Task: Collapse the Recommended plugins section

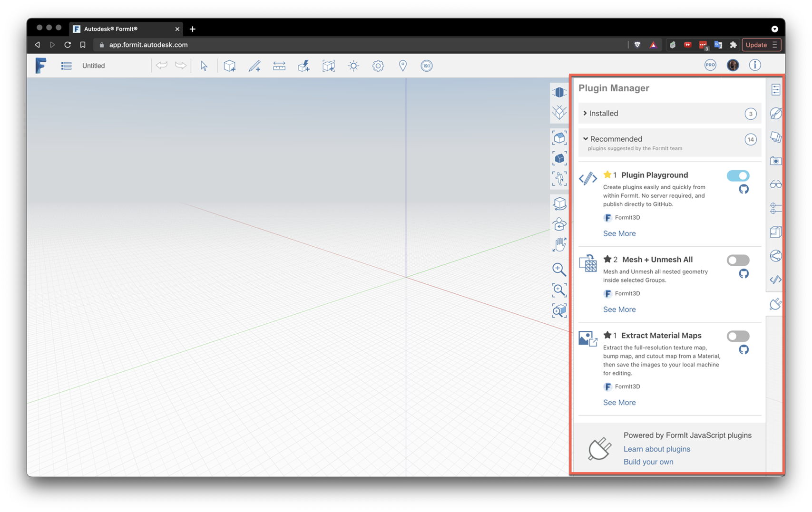Action: click(x=616, y=139)
